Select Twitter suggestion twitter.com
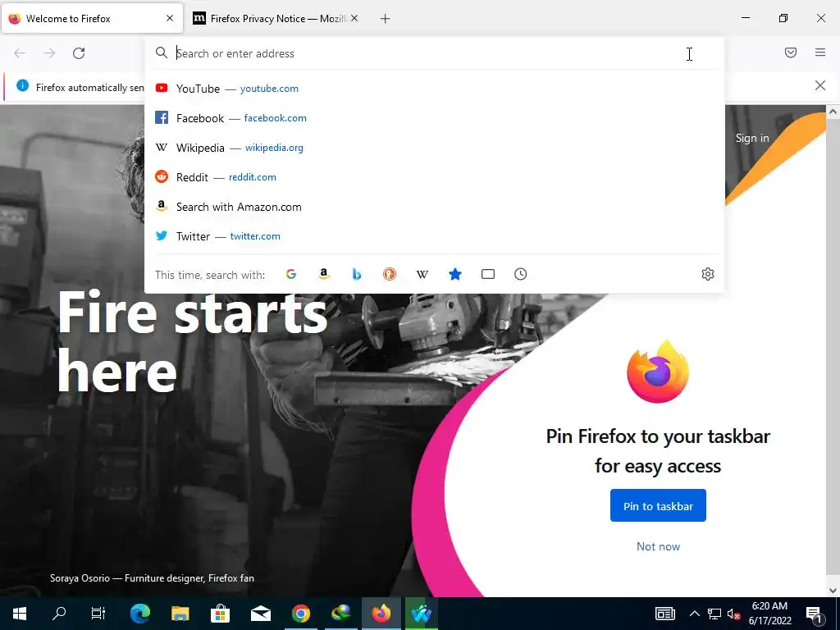 (x=434, y=236)
